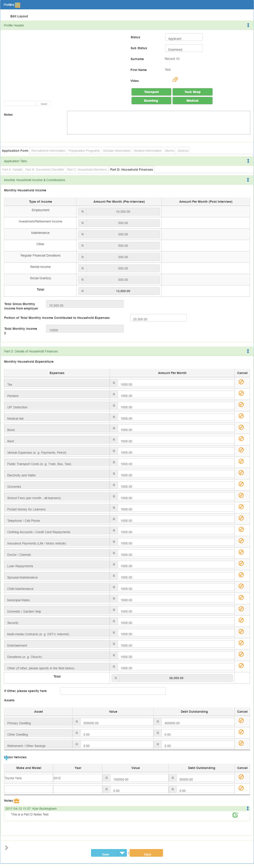Click the Groceries amount per month field
This screenshot has width=254, height=868.
pyautogui.click(x=176, y=485)
